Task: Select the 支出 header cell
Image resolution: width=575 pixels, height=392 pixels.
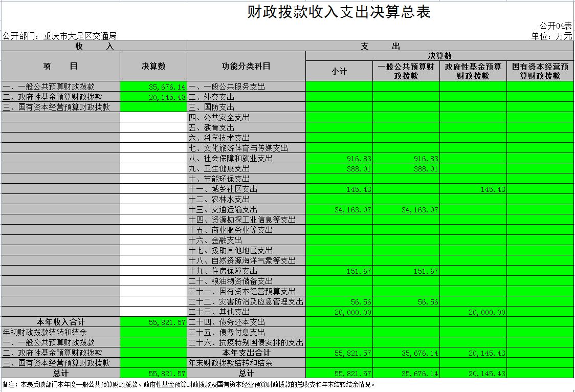Action: (380, 46)
